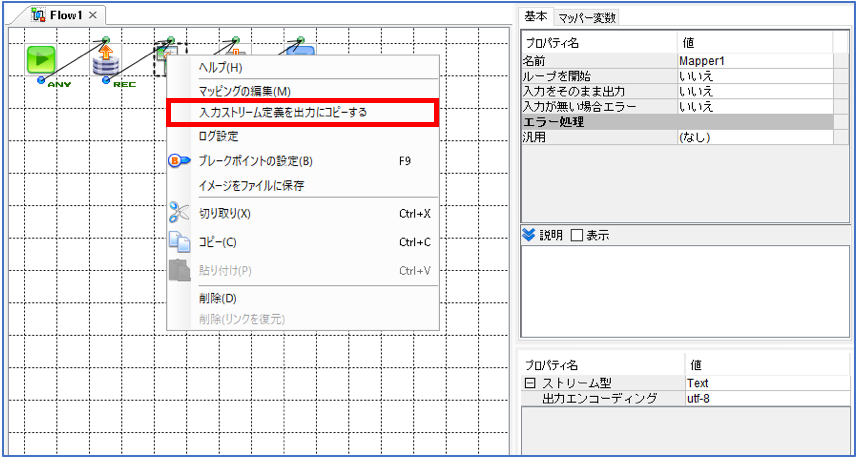Click the upper 値 column header
The width and height of the screenshot is (857, 459).
click(755, 42)
